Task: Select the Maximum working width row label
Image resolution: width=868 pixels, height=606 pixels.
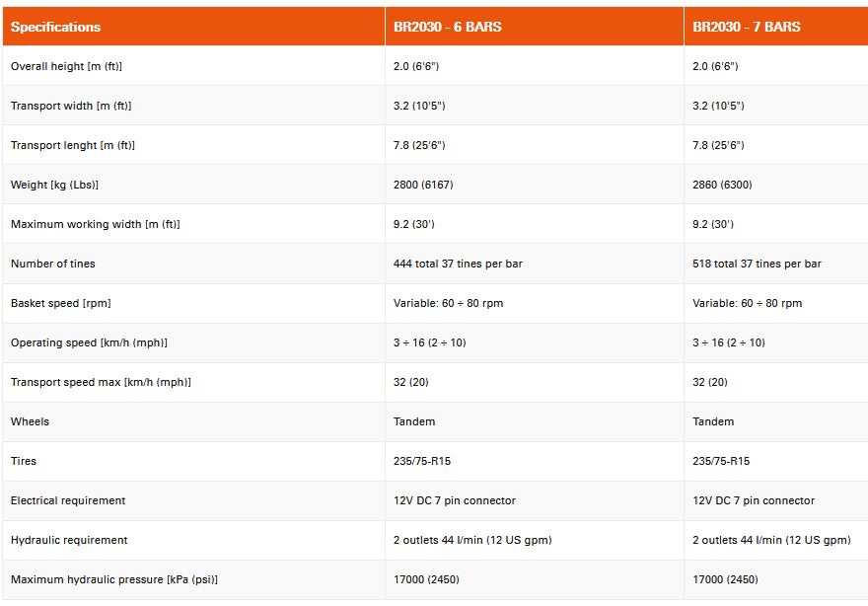Action: 95,224
